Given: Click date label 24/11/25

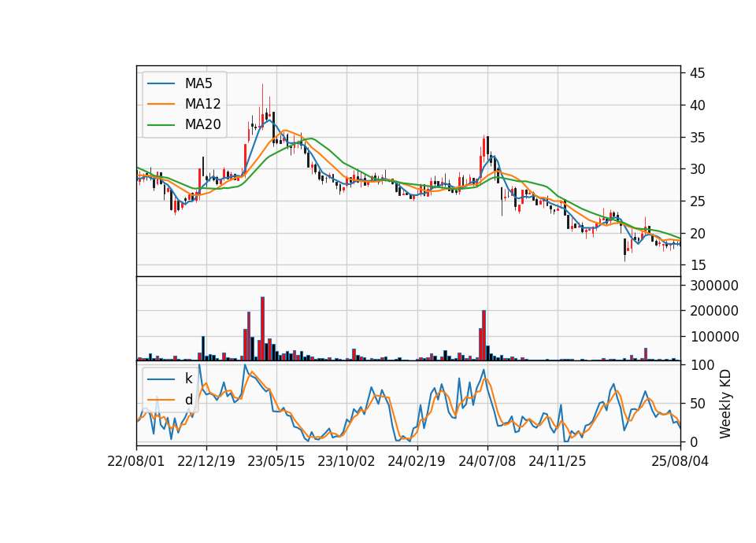Looking at the screenshot, I should coord(558,461).
